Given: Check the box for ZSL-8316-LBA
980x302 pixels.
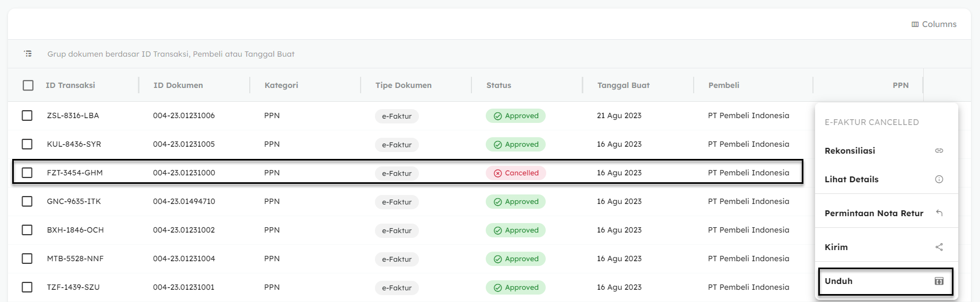Looking at the screenshot, I should pyautogui.click(x=27, y=116).
